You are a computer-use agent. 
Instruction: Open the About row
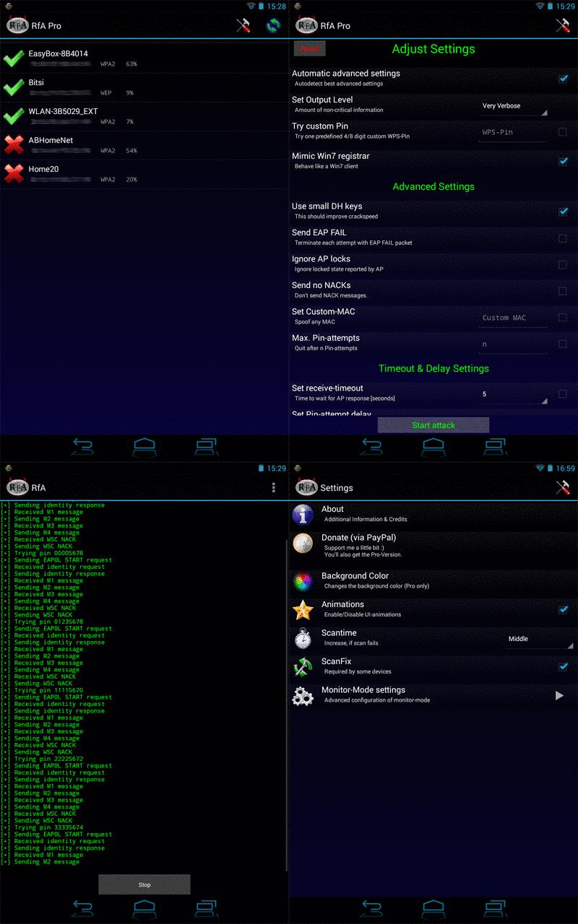coord(433,514)
